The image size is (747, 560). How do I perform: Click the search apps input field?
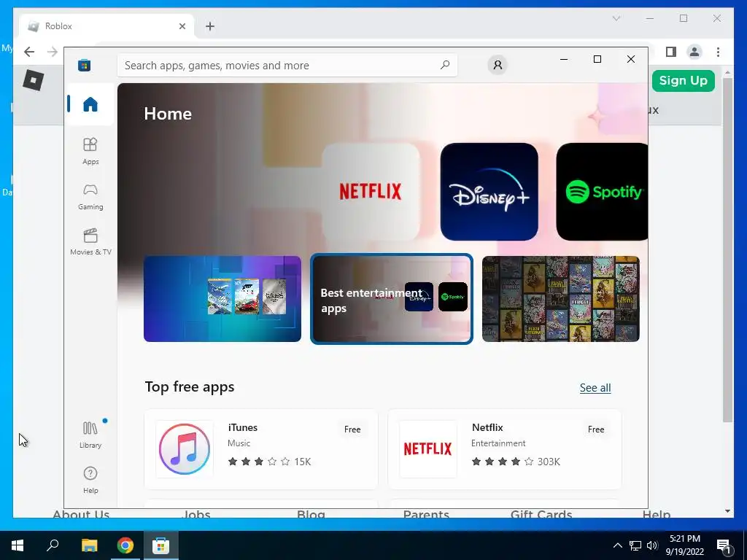click(x=287, y=65)
